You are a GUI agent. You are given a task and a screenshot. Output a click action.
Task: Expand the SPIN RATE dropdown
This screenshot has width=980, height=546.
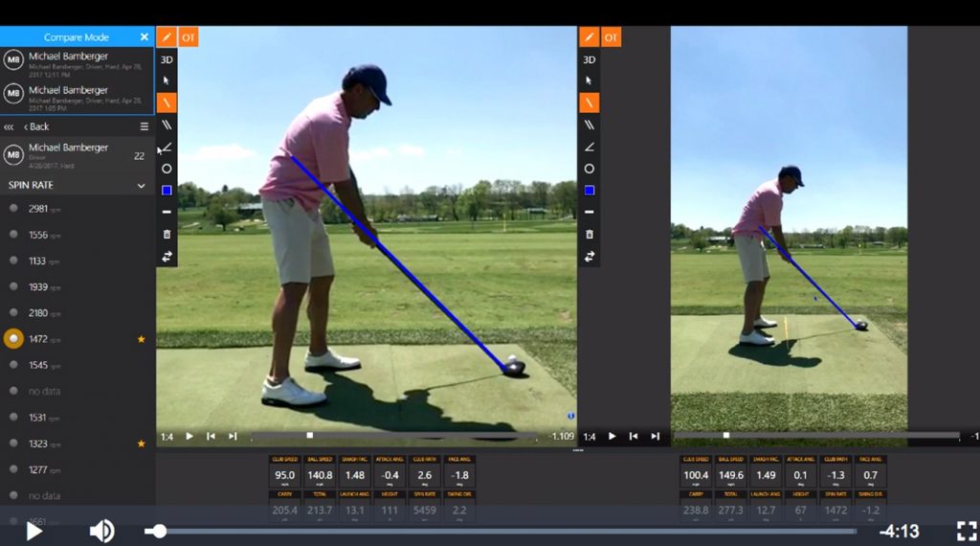pos(141,185)
